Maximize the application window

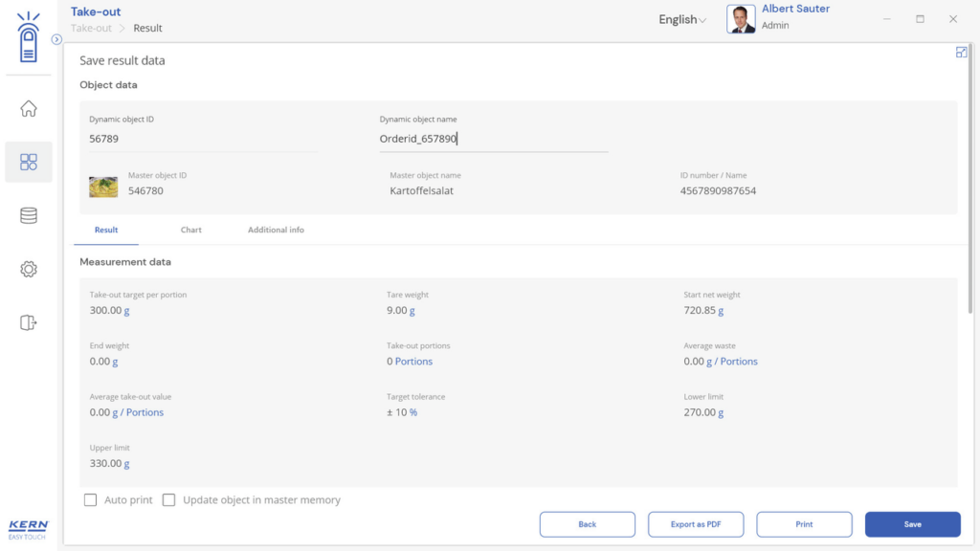pos(920,19)
